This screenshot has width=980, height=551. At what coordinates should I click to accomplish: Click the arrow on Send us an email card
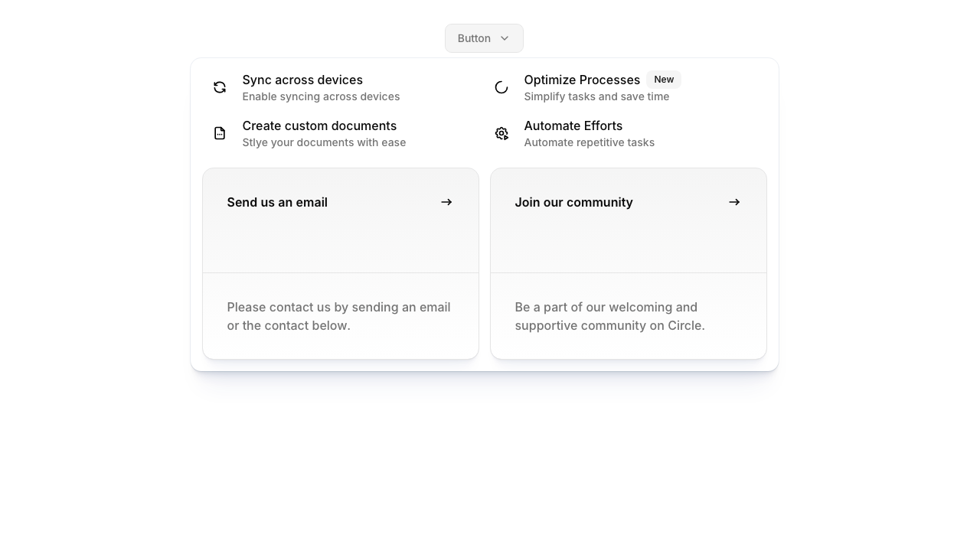pyautogui.click(x=446, y=202)
